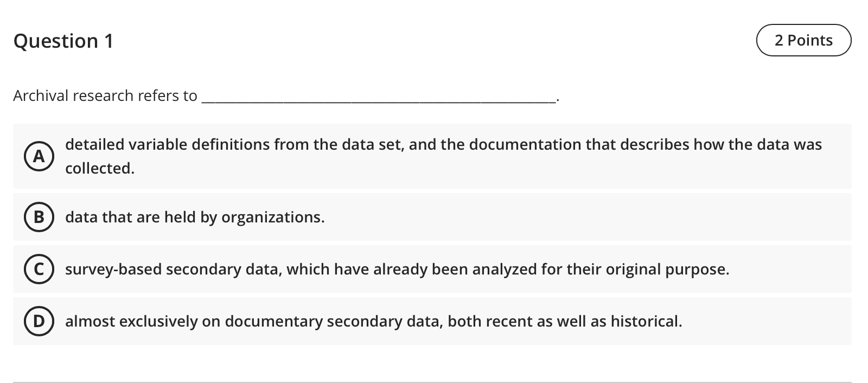
Task: Click the circled A indicator
Action: [39, 157]
